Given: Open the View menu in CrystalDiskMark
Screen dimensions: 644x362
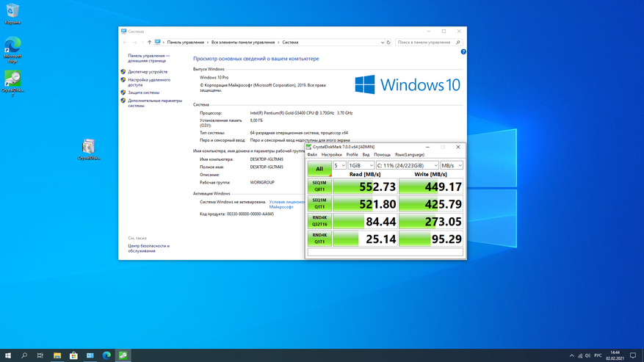Looking at the screenshot, I should tap(366, 155).
